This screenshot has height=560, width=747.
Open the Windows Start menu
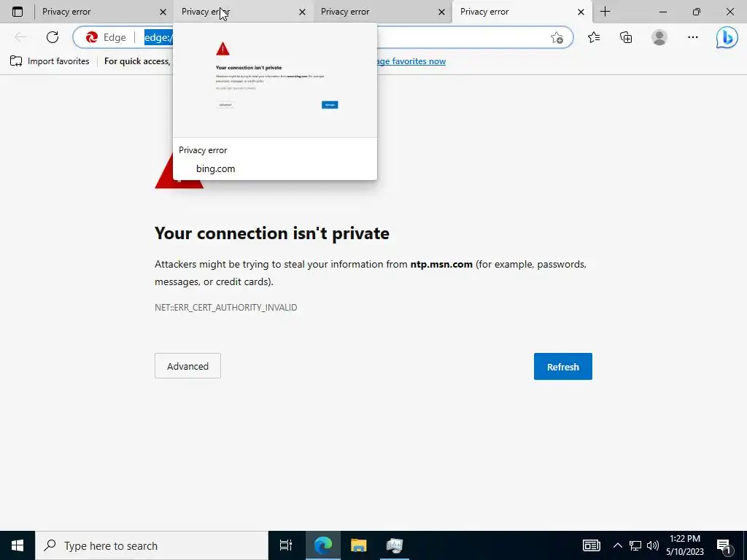(18, 545)
